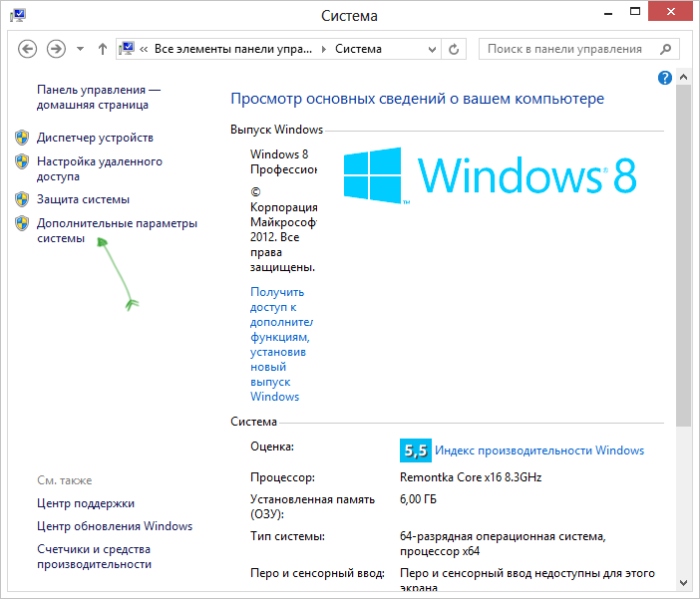Close the Система window
This screenshot has width=700, height=599.
coord(670,12)
